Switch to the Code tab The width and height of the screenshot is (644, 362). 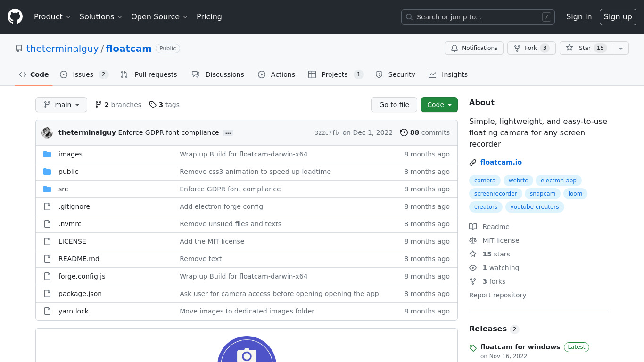click(34, 74)
